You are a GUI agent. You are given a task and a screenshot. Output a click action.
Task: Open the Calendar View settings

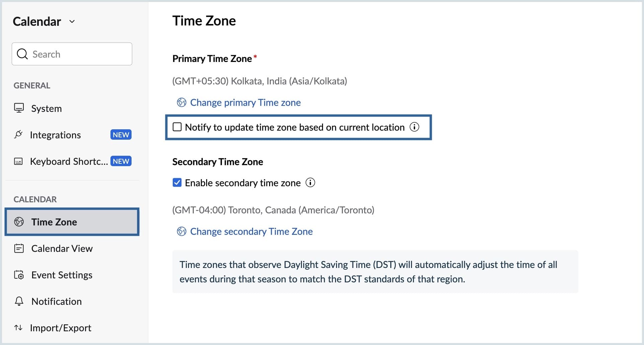coord(62,249)
